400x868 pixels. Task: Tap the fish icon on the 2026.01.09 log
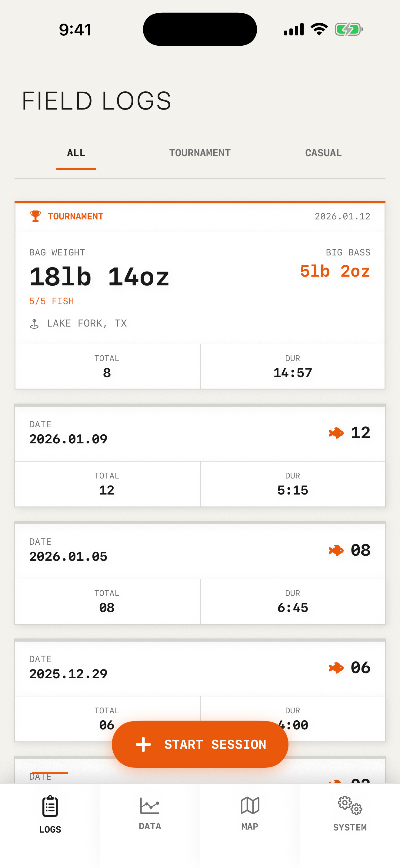pyautogui.click(x=336, y=433)
